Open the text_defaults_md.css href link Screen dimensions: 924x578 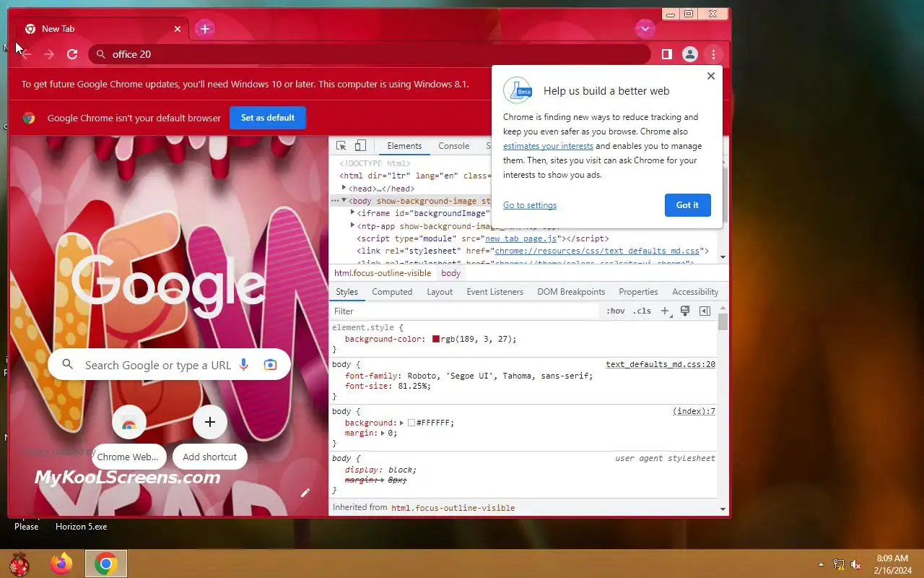[x=597, y=251]
